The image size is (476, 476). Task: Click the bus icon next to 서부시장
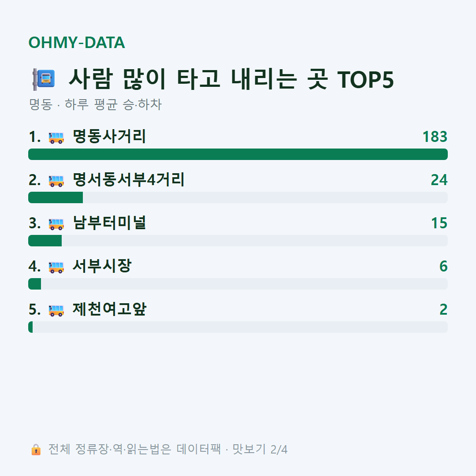click(x=56, y=267)
